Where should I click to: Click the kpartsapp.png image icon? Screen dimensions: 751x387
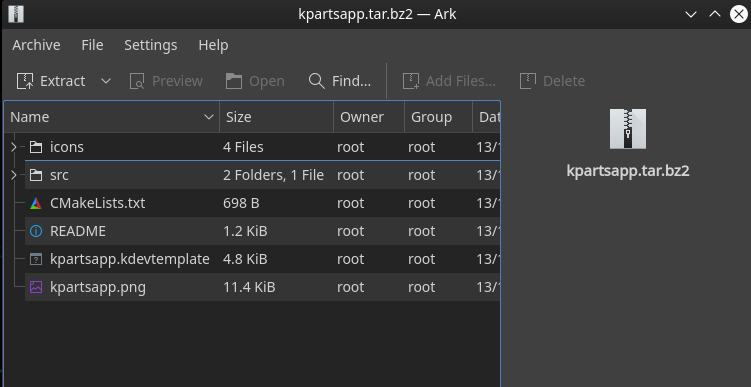[36, 287]
